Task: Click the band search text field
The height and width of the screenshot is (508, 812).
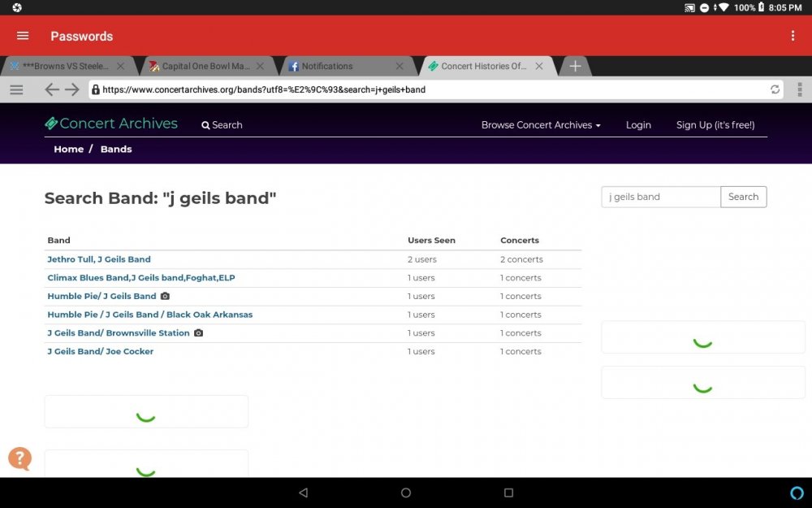Action: tap(661, 197)
